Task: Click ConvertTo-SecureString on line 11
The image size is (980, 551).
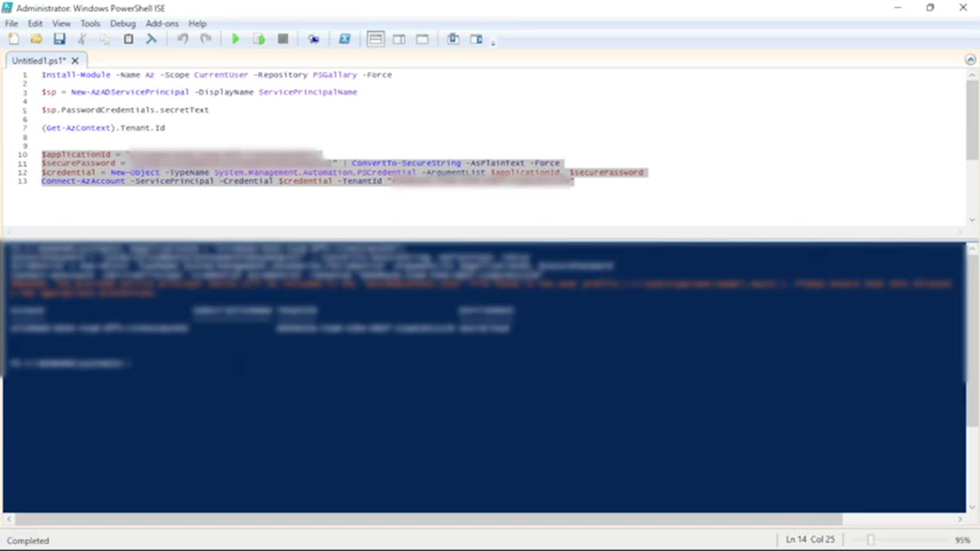Action: pos(406,163)
